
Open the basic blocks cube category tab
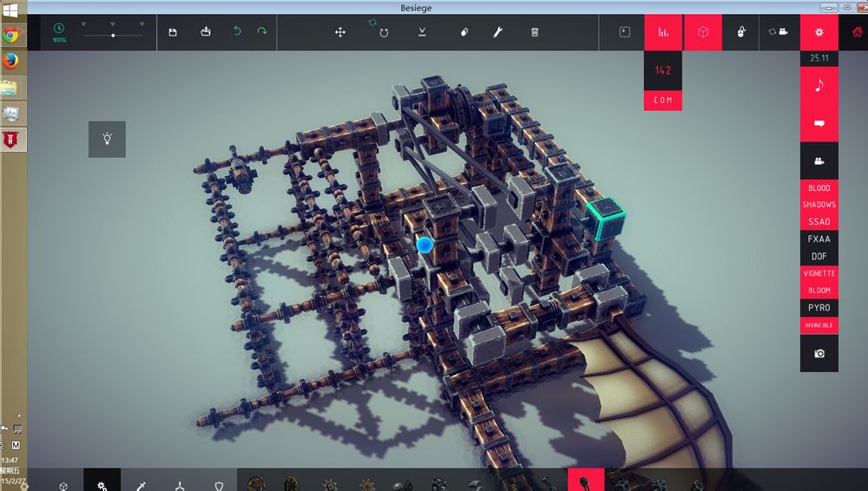click(x=63, y=484)
